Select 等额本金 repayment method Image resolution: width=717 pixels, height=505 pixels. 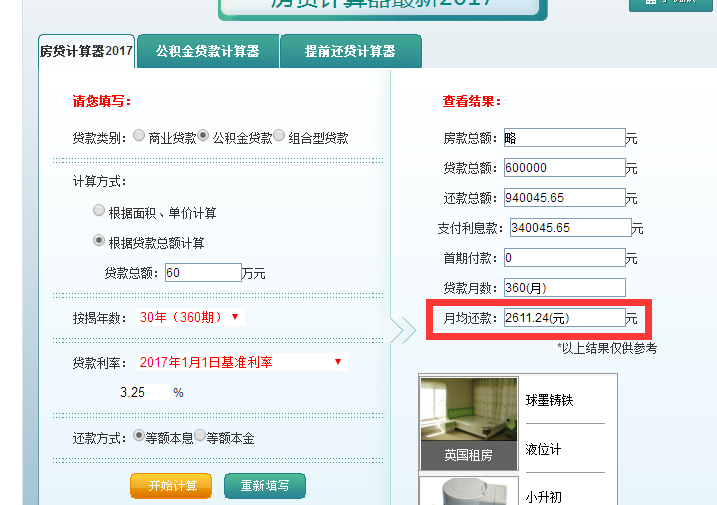point(200,435)
